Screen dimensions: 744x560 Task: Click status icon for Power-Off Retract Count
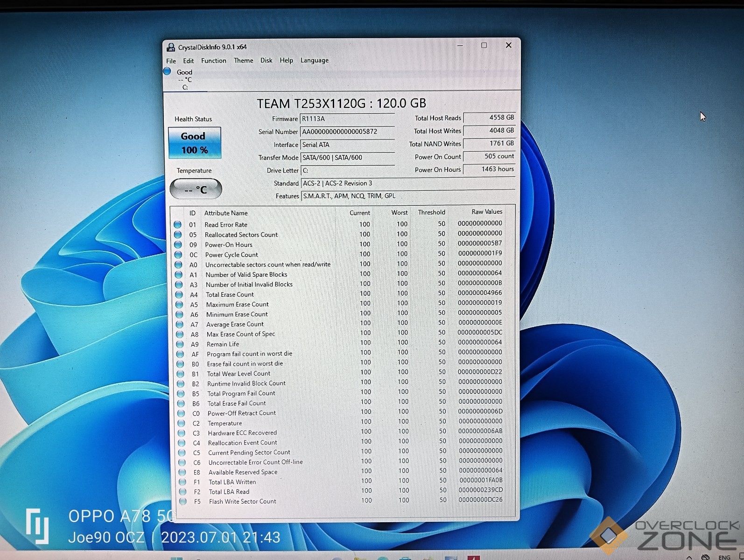pyautogui.click(x=181, y=413)
